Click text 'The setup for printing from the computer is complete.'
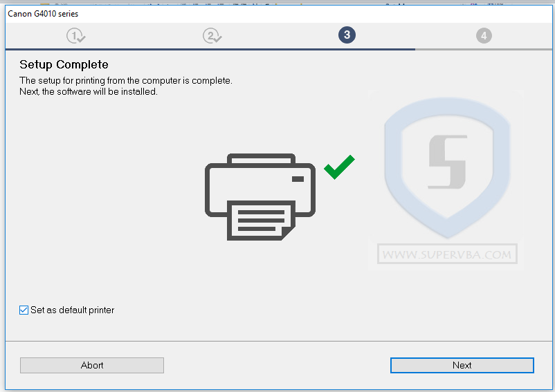This screenshot has width=555, height=392. click(126, 81)
